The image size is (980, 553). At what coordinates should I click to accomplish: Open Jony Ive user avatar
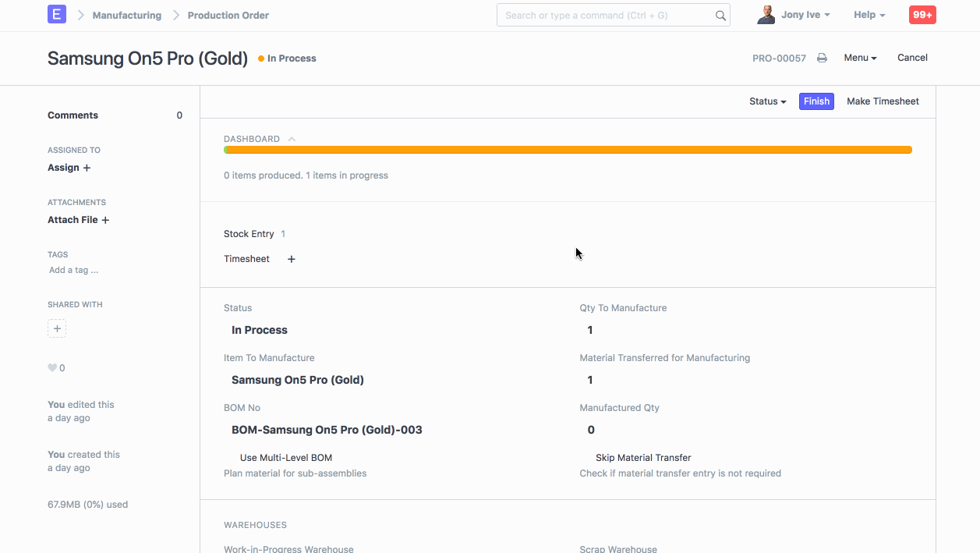(x=766, y=15)
